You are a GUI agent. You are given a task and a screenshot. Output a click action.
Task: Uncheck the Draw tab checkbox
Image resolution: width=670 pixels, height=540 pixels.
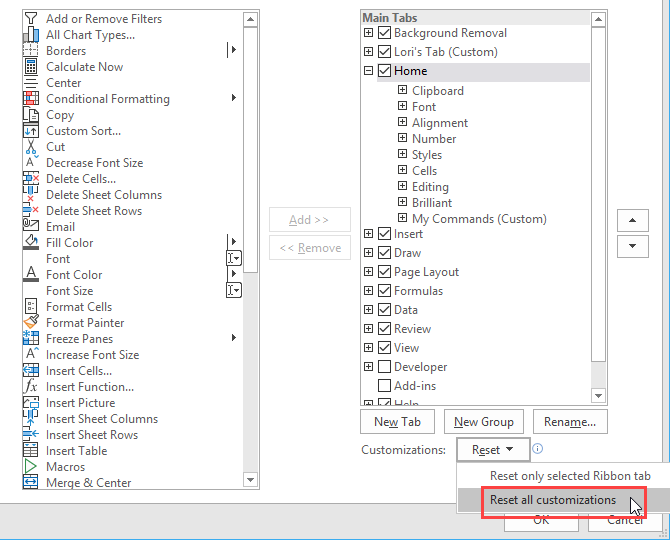(x=385, y=252)
